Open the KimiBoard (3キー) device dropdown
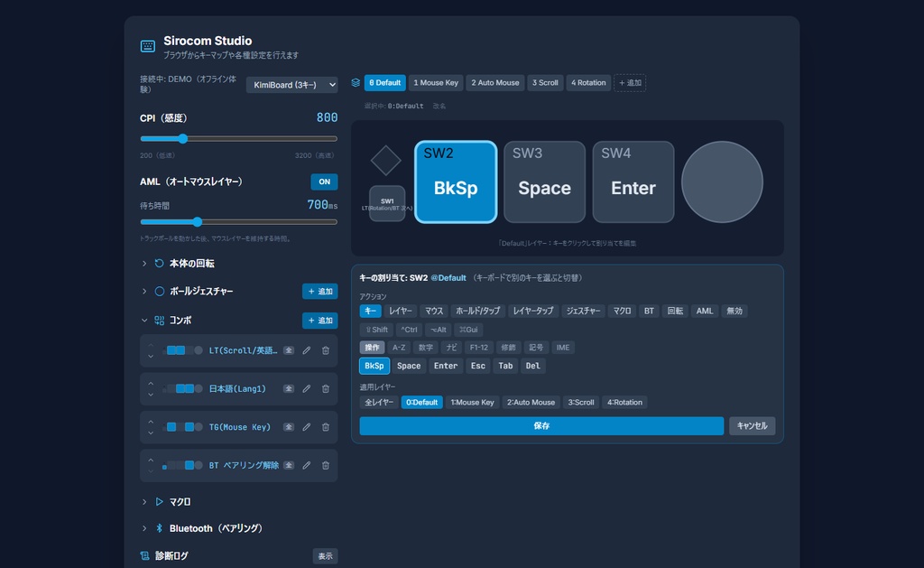The width and height of the screenshot is (924, 568). [292, 85]
